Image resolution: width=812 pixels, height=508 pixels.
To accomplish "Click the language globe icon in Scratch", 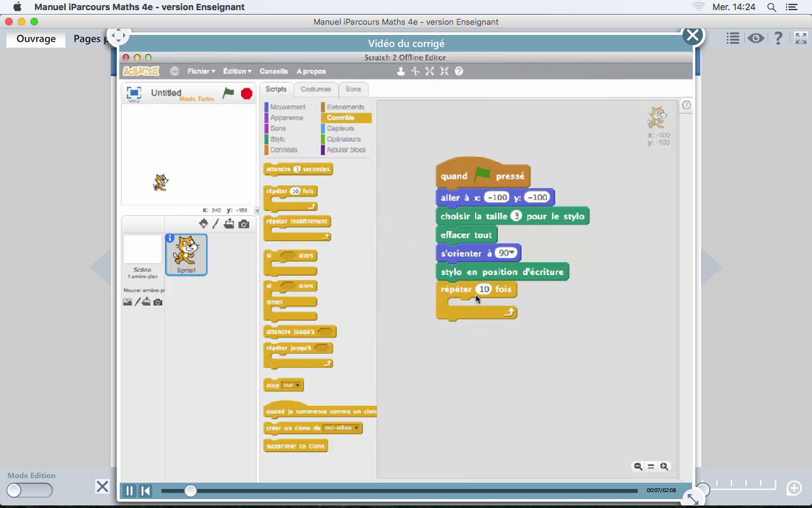I will [174, 71].
